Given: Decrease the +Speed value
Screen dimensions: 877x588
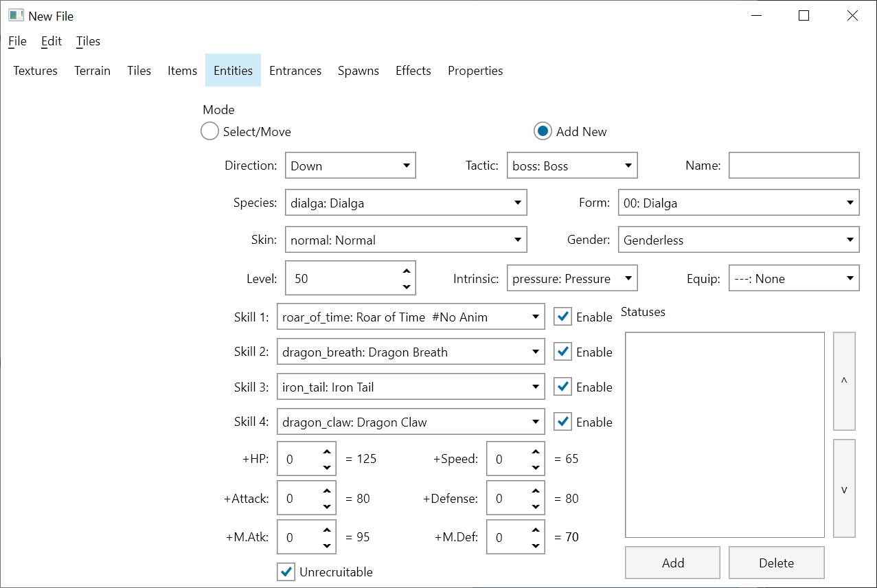Looking at the screenshot, I should click(536, 467).
